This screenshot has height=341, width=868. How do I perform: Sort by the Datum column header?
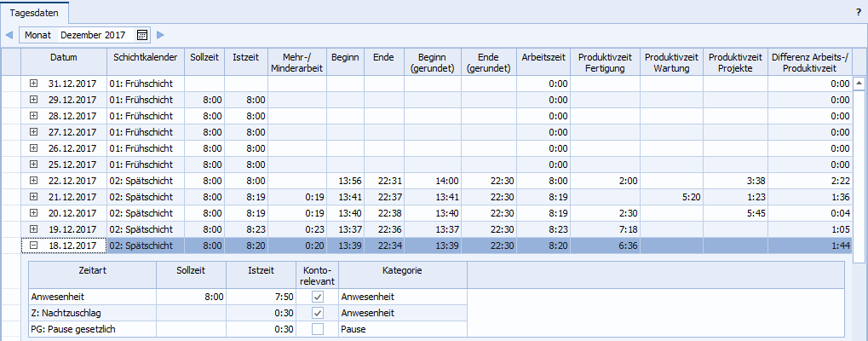click(63, 58)
